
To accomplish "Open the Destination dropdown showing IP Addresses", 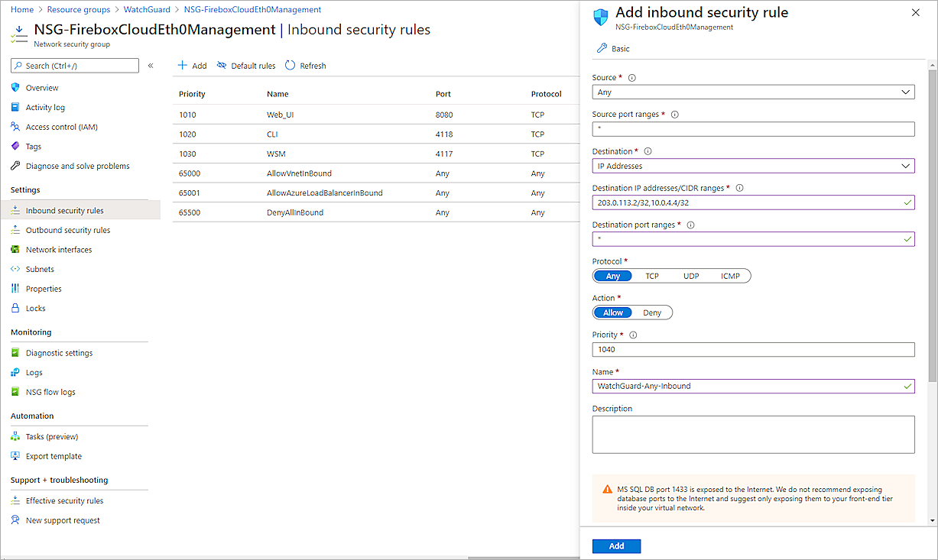I will coord(753,165).
